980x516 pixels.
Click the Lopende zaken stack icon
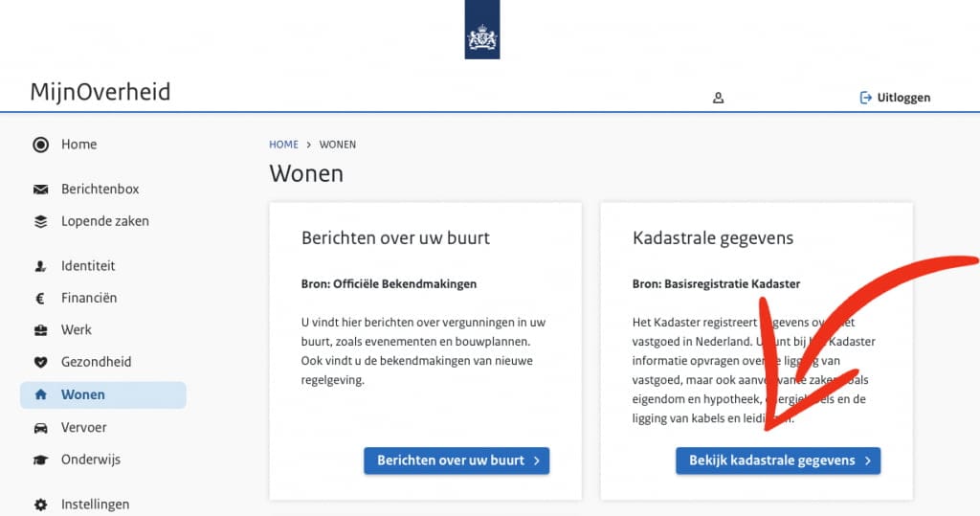click(x=40, y=221)
